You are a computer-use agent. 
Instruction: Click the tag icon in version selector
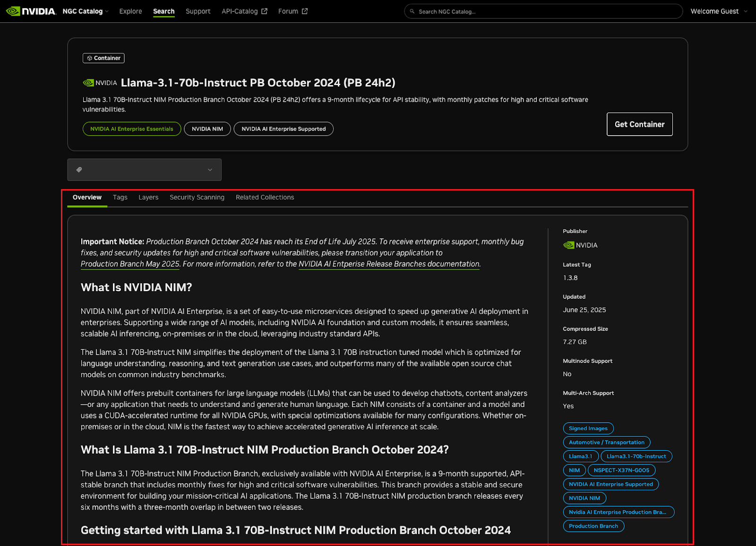point(79,170)
